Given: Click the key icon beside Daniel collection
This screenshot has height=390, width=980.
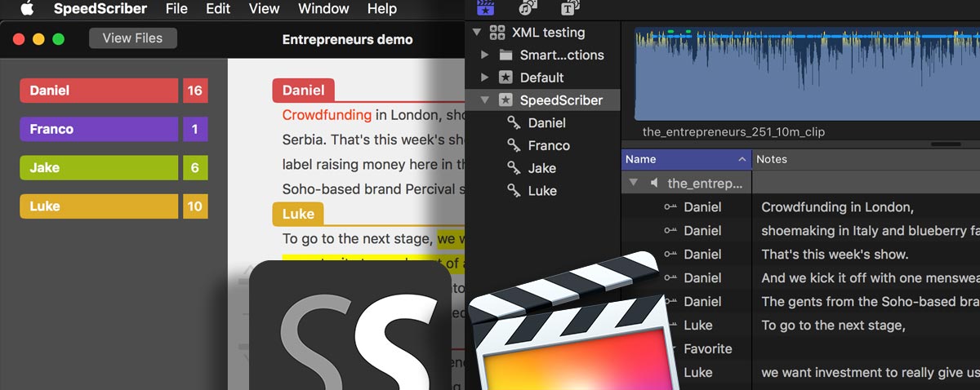Looking at the screenshot, I should point(514,123).
